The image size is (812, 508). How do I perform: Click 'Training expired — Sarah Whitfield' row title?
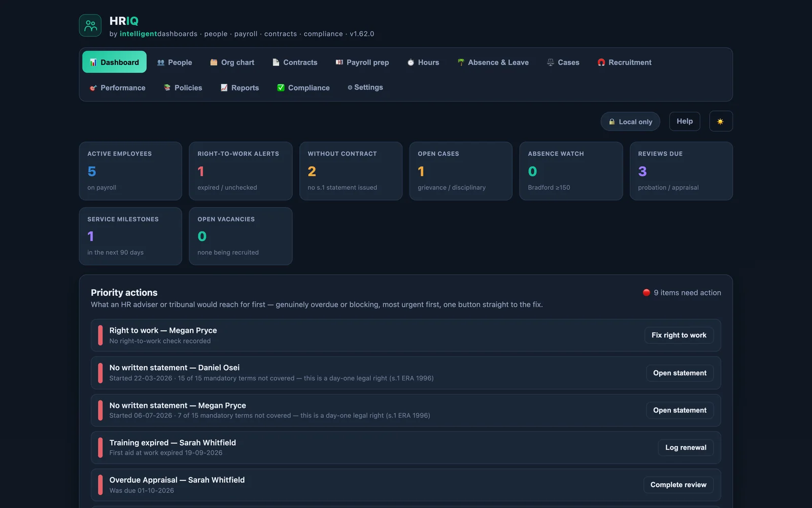click(173, 443)
